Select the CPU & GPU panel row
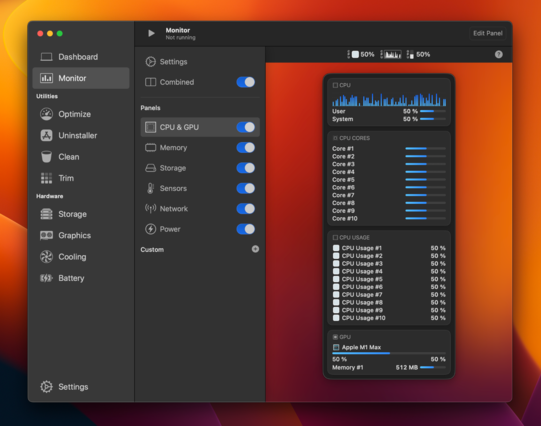Image resolution: width=541 pixels, height=426 pixels. [x=200, y=127]
